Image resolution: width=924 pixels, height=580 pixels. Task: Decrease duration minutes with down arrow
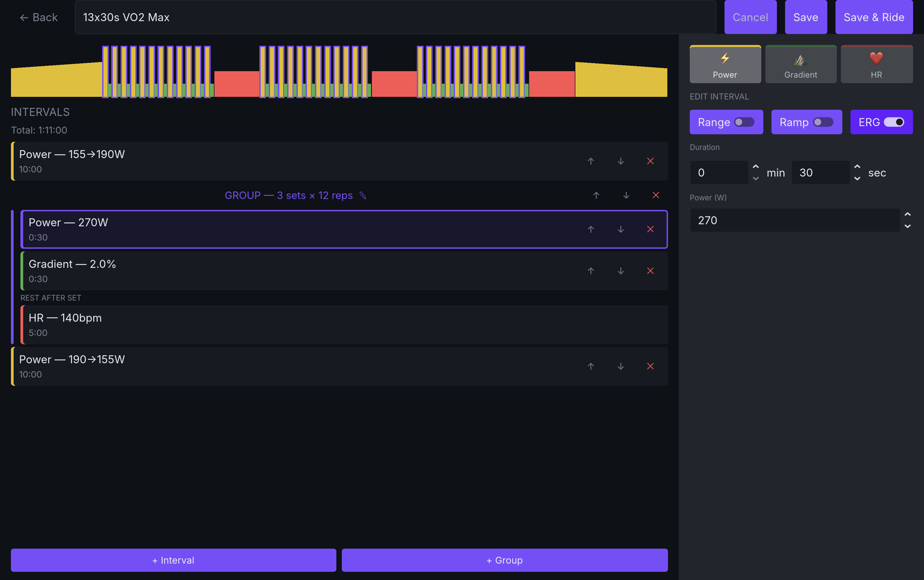(x=755, y=179)
